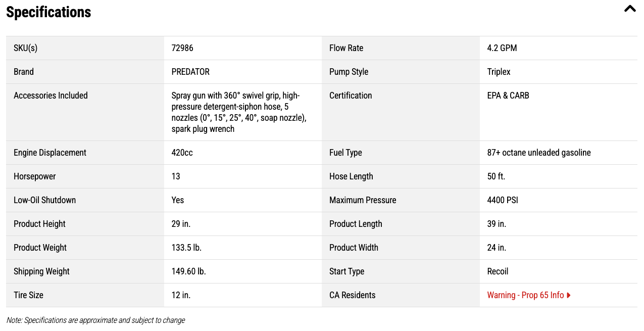The image size is (644, 331).
Task: Collapse the Specifications section with the chevron
Action: click(x=630, y=9)
